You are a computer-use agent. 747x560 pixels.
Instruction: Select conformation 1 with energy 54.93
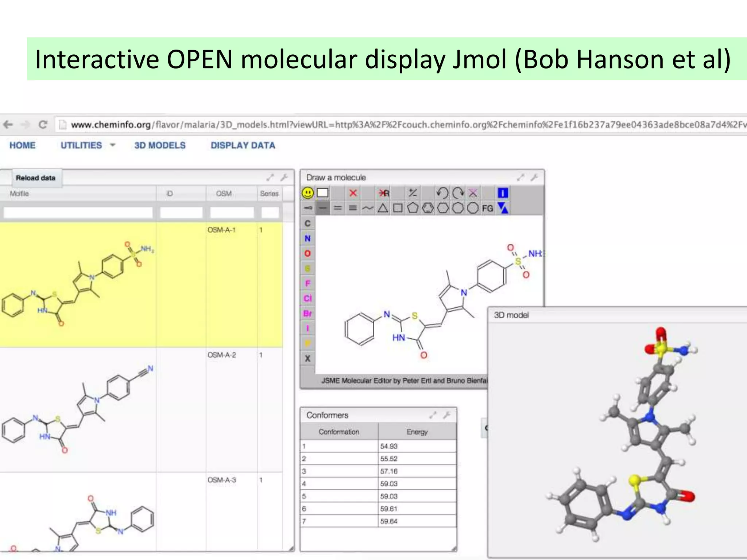(378, 446)
